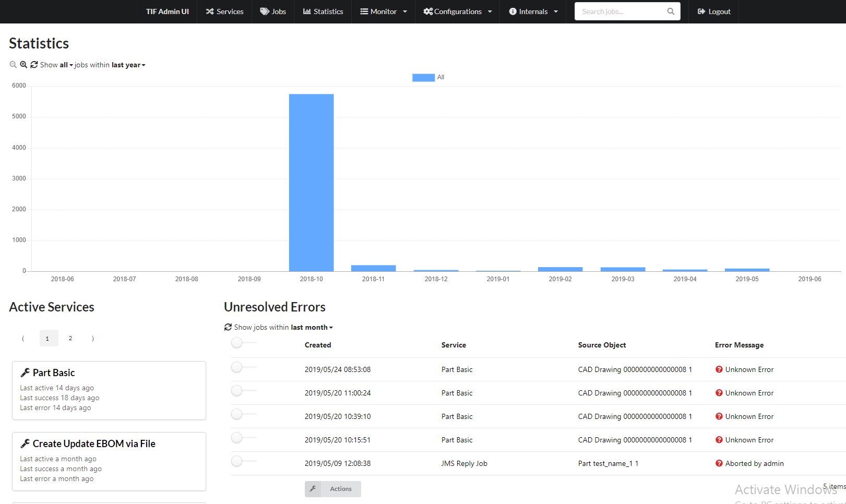The width and height of the screenshot is (846, 504).
Task: Click the blue 'All' legend swatch
Action: click(423, 78)
